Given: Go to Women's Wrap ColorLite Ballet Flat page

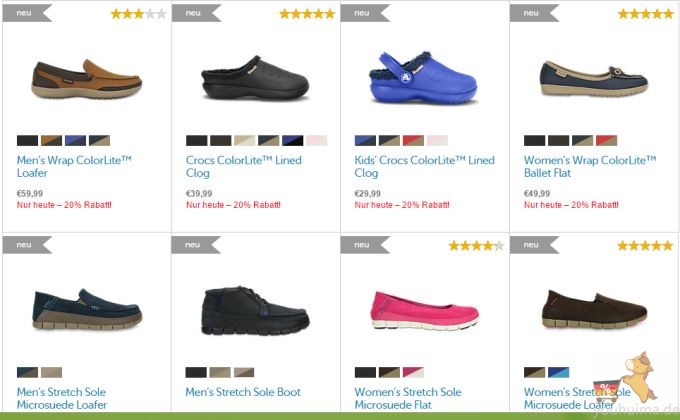Looking at the screenshot, I should pos(590,166).
